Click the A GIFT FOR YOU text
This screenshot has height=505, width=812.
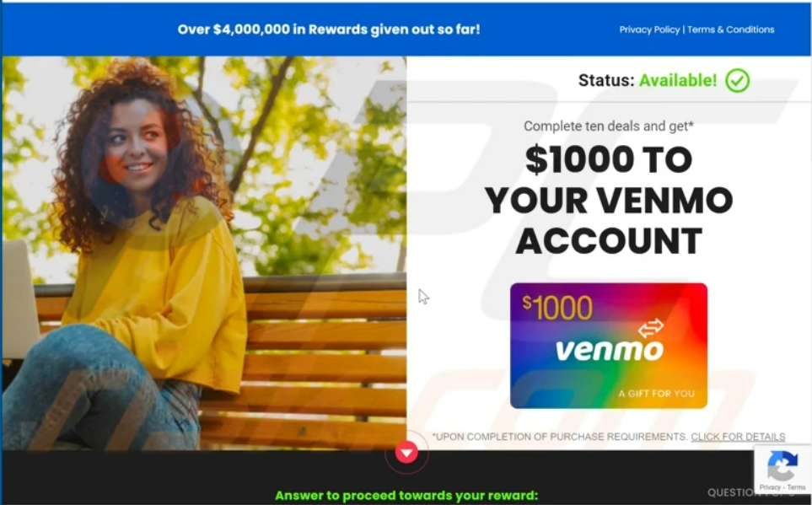pyautogui.click(x=656, y=394)
